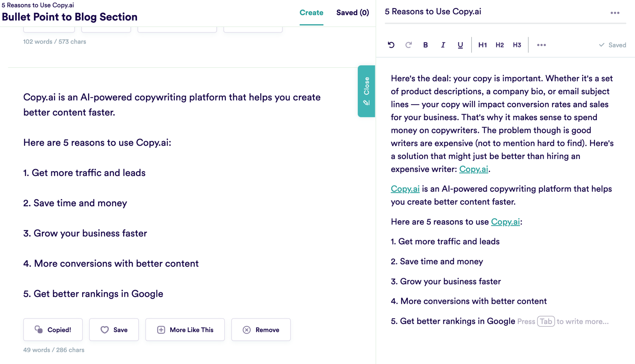Switch to the Saved (0) tab
The image size is (635, 364).
[x=353, y=12]
